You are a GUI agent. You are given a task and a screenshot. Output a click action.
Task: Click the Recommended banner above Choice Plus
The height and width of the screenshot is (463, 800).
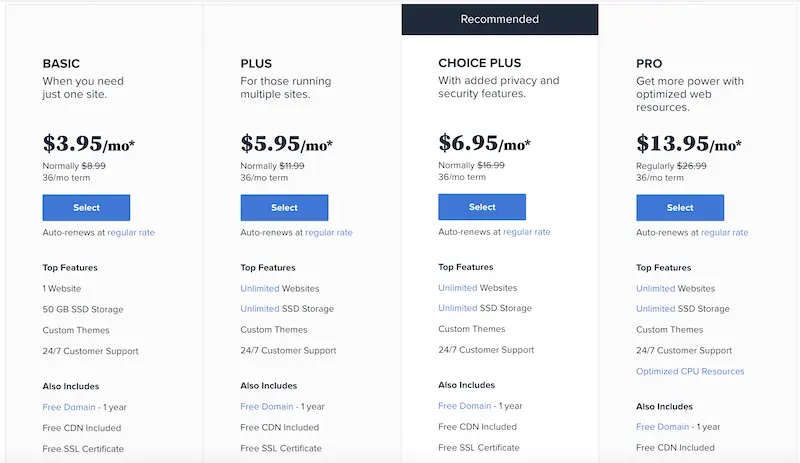[500, 19]
